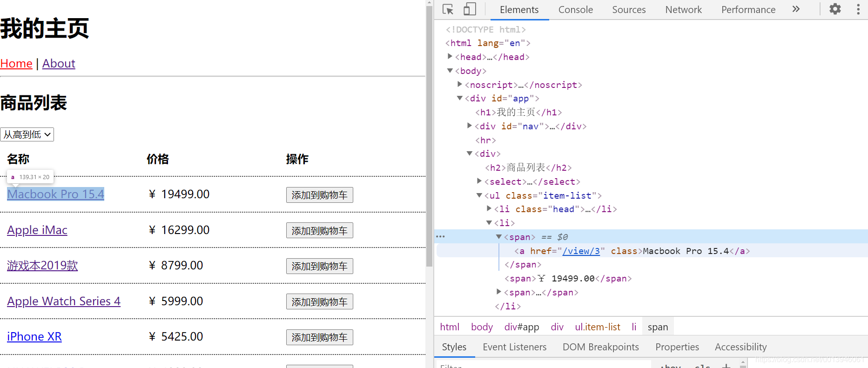Select the hr element DOM line
Viewport: 868px width, 368px height.
[x=485, y=140]
